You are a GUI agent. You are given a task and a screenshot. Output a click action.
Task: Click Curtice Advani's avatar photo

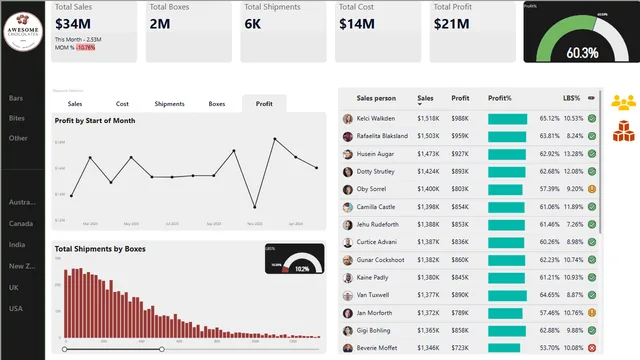tap(348, 242)
